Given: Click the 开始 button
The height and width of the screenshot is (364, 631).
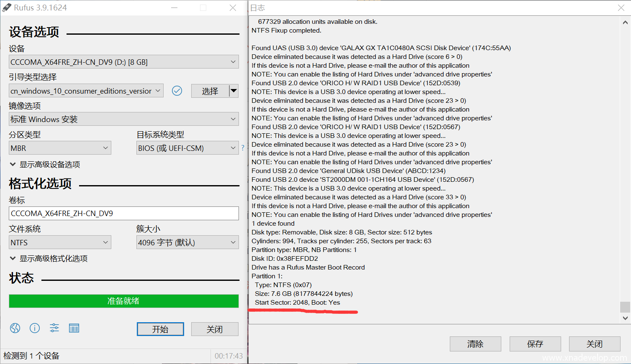Looking at the screenshot, I should pyautogui.click(x=160, y=329).
